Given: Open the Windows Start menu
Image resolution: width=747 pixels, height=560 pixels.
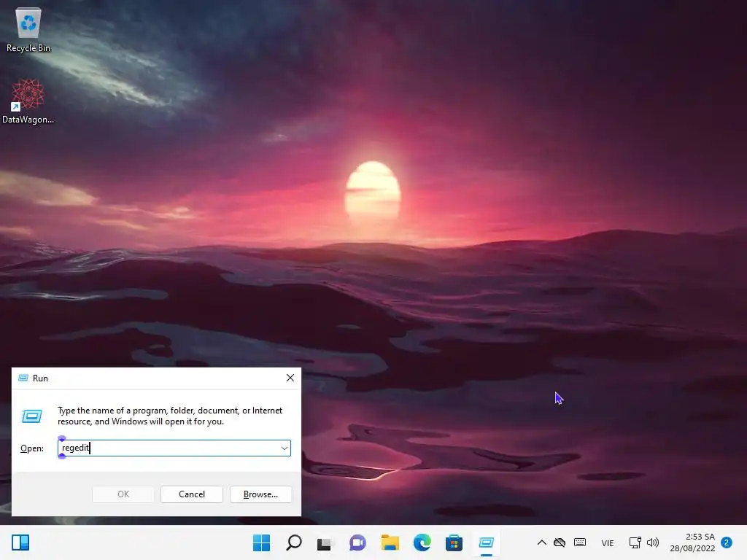Looking at the screenshot, I should [261, 542].
